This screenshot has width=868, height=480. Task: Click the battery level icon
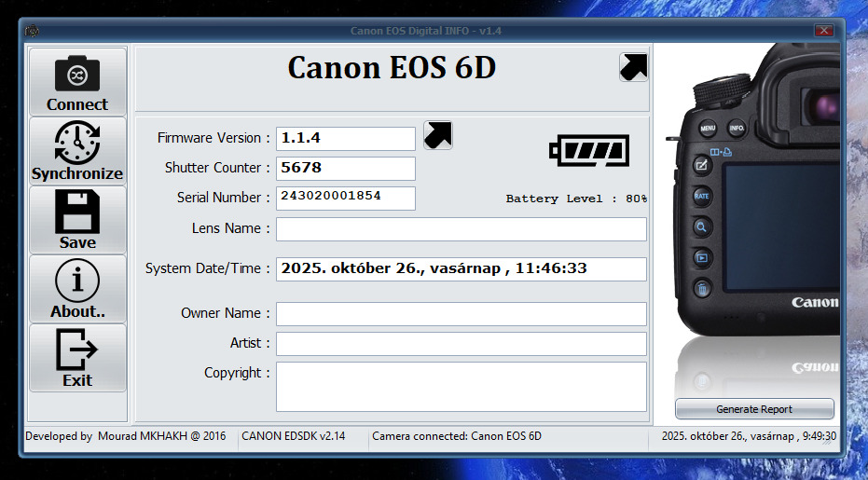(x=589, y=151)
